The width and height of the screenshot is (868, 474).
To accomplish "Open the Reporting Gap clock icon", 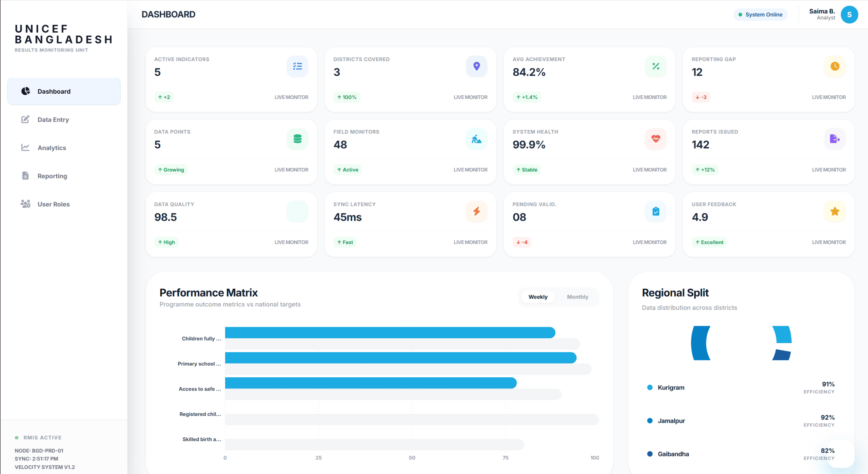I will (x=834, y=66).
